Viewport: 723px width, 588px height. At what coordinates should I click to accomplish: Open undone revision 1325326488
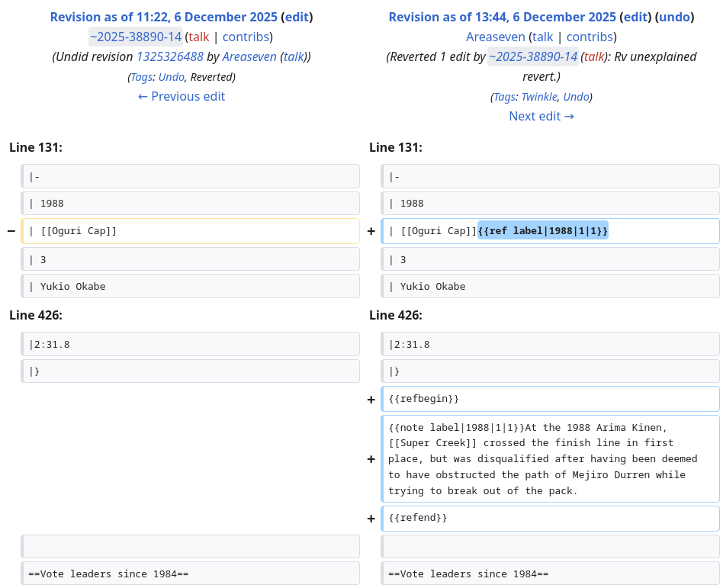coord(169,56)
